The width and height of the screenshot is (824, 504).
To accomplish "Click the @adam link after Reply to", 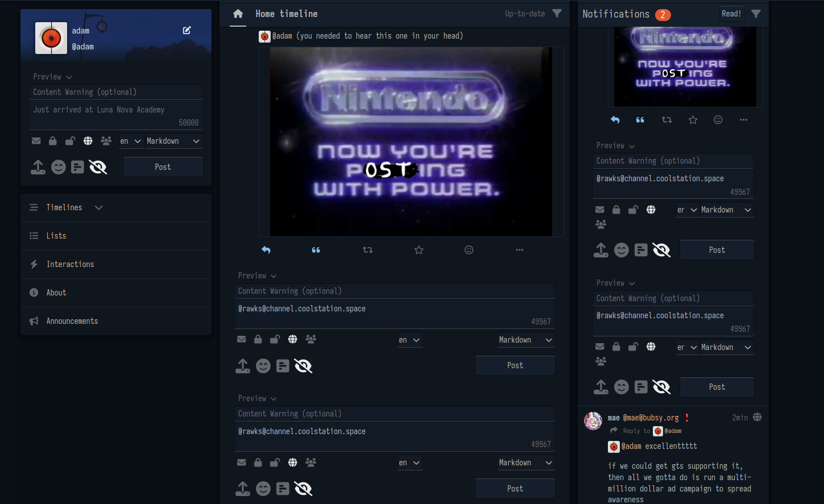I will [673, 431].
